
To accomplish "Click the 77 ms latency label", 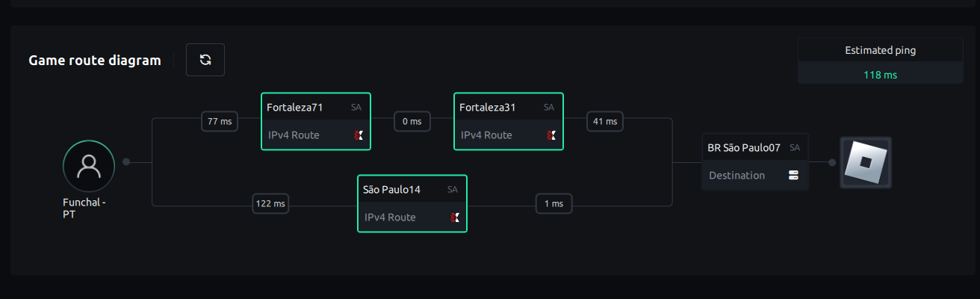I will pyautogui.click(x=220, y=121).
